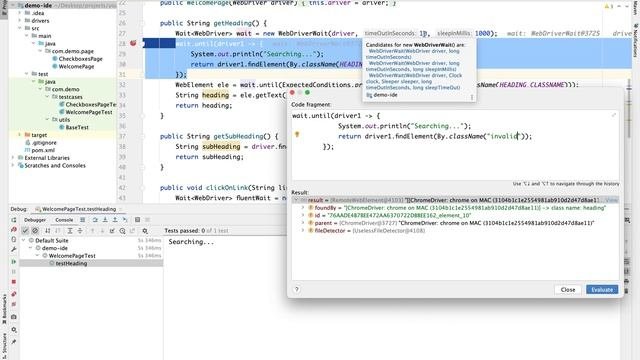Screen dimensions: 640x360
Task: Click Step Into icon in debugger toolbar
Action: click(x=105, y=220)
